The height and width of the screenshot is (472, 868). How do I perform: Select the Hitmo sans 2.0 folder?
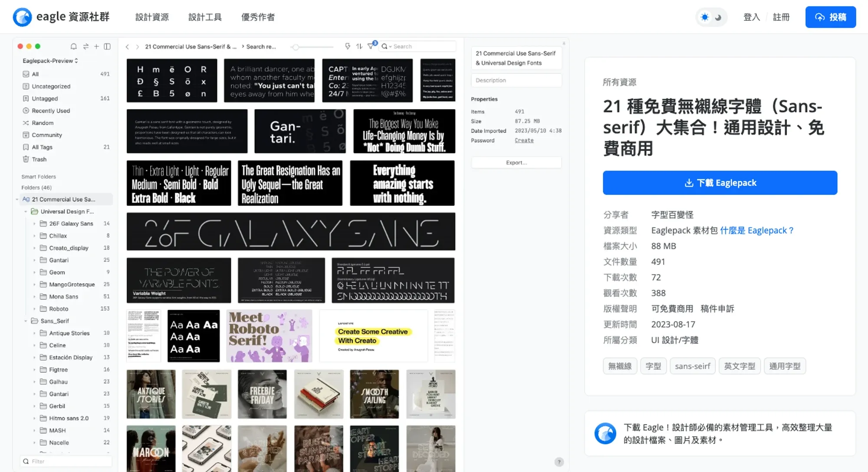(69, 418)
